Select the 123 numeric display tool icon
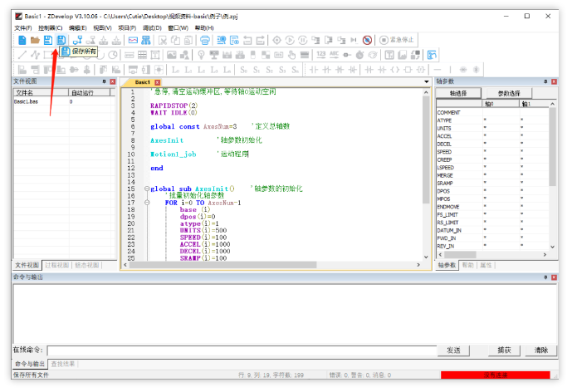Screen dimensions: 577x392 pyautogui.click(x=321, y=55)
